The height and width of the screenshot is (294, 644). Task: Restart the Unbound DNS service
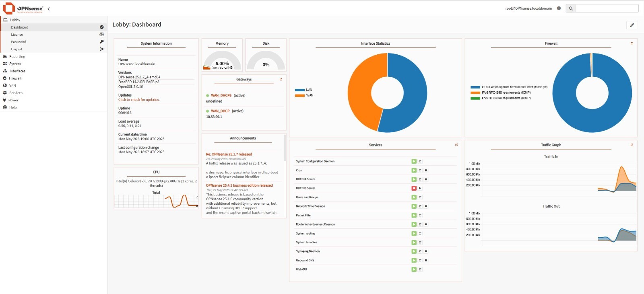(x=420, y=260)
